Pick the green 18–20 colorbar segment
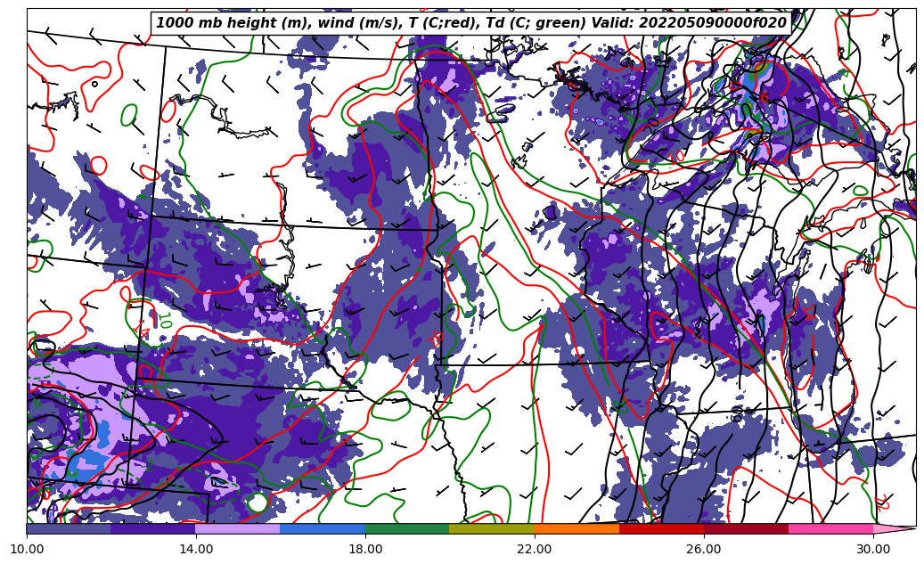 coord(407,528)
